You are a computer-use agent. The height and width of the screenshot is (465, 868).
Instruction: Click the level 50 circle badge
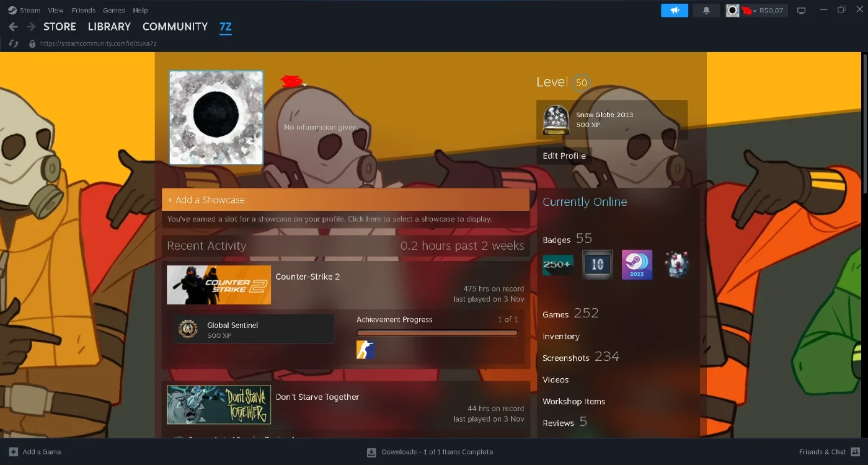pos(581,82)
